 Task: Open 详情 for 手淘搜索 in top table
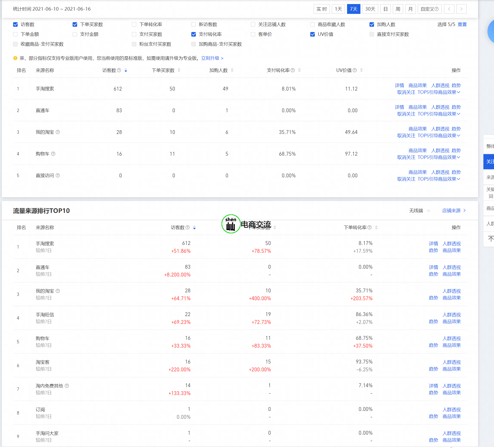click(399, 86)
